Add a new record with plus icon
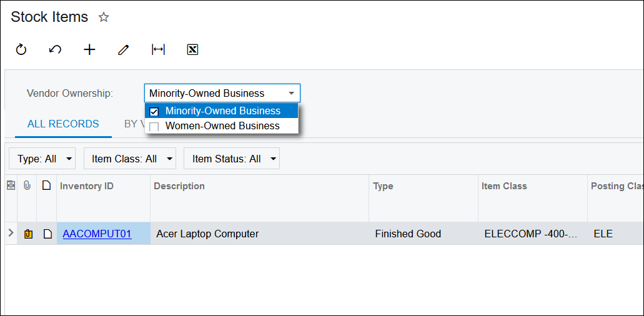The height and width of the screenshot is (316, 644). [x=89, y=50]
